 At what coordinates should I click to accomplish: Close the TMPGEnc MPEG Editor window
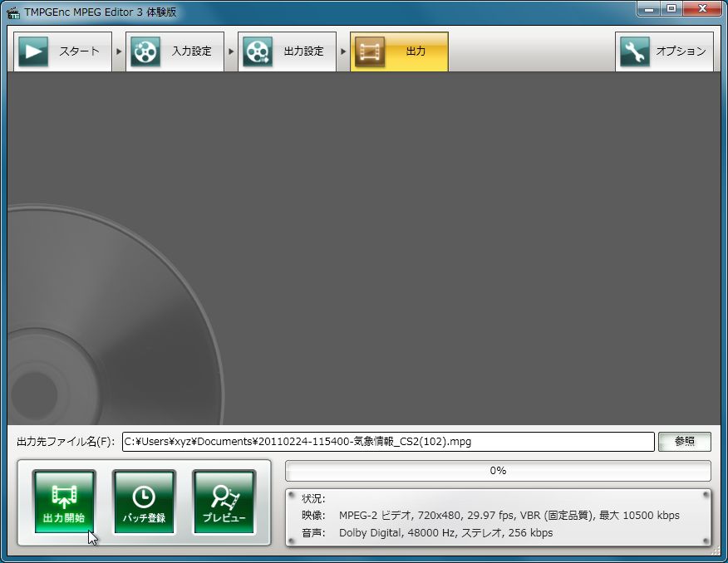(703, 9)
